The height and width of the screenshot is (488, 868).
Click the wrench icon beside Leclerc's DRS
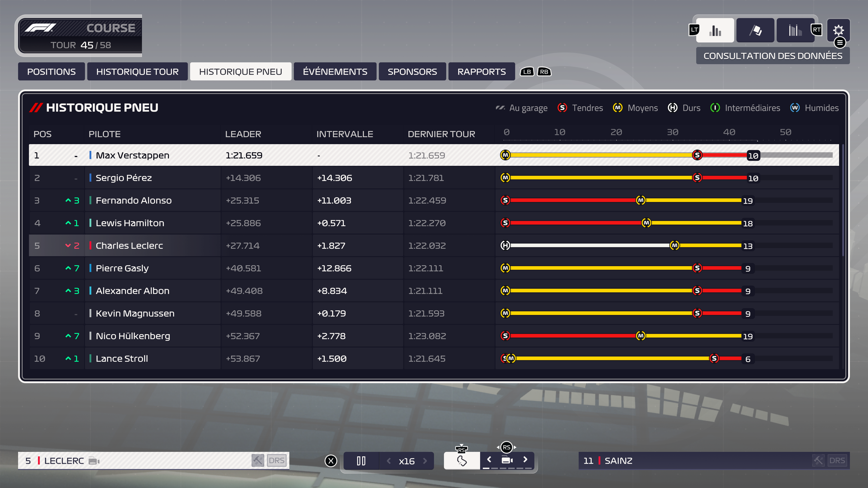(x=258, y=460)
